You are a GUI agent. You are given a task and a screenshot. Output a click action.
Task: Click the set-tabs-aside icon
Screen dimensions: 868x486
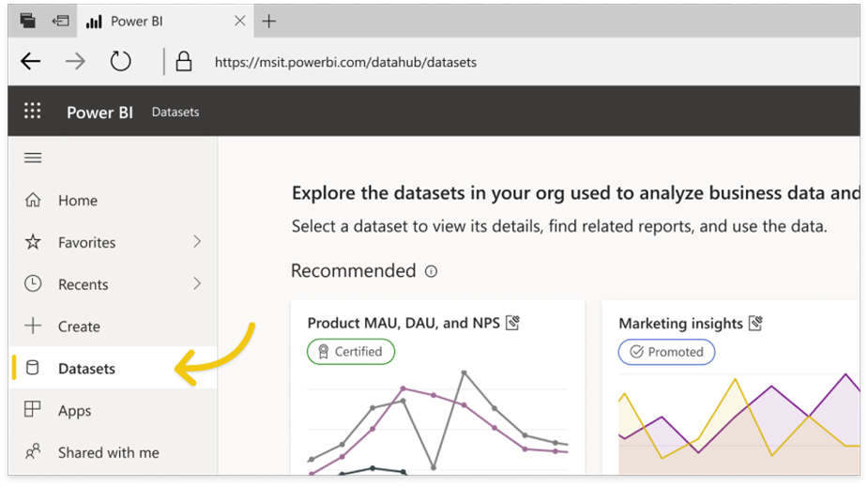click(x=60, y=21)
